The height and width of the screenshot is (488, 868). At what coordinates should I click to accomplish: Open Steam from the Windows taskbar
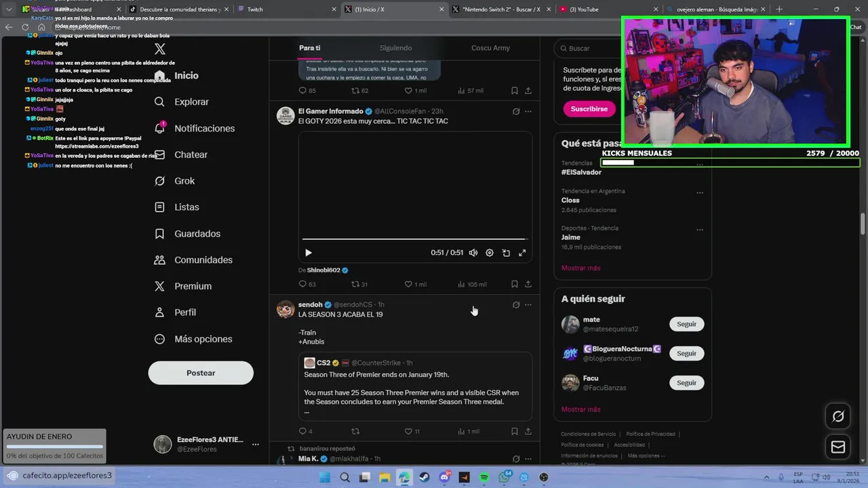[425, 477]
